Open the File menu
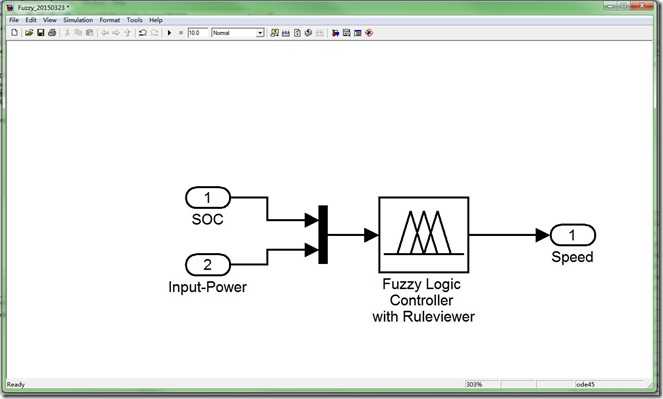The height and width of the screenshot is (399, 663). coord(14,20)
